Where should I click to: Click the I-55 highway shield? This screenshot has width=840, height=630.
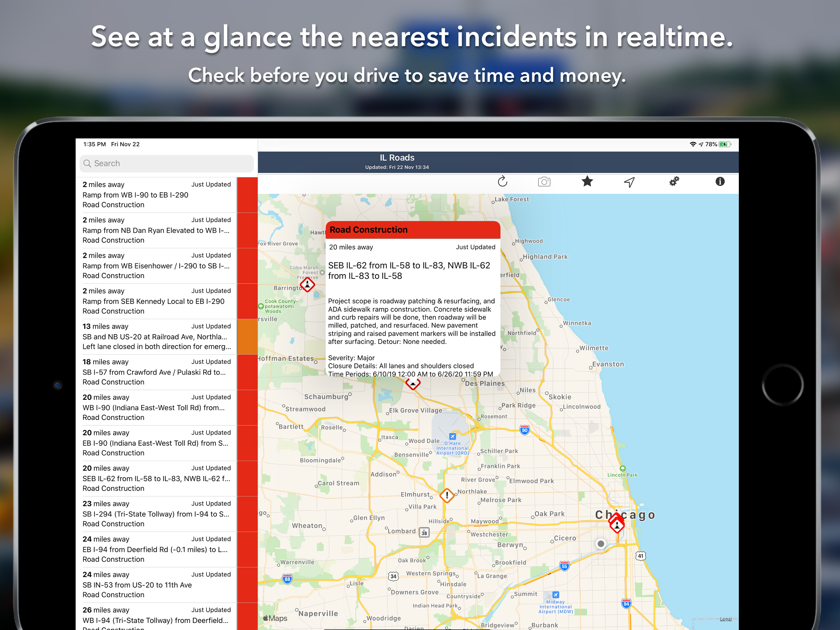point(564,566)
